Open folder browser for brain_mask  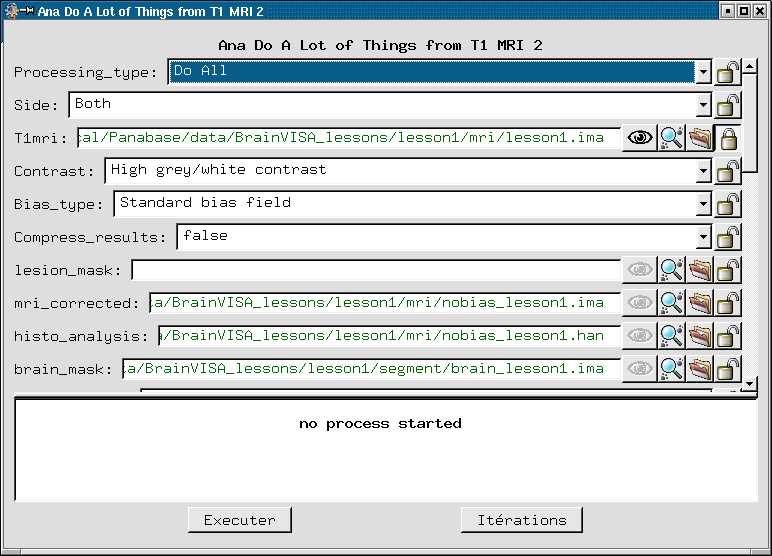700,369
